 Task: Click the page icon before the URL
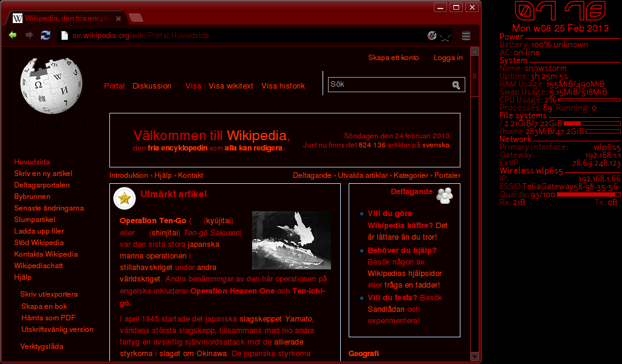point(64,36)
